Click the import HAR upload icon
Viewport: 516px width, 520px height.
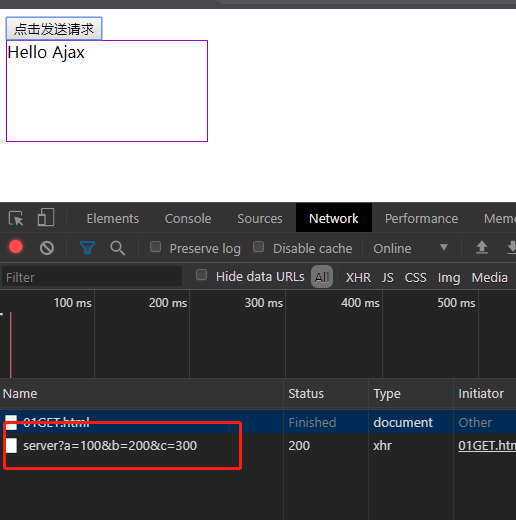click(x=482, y=248)
